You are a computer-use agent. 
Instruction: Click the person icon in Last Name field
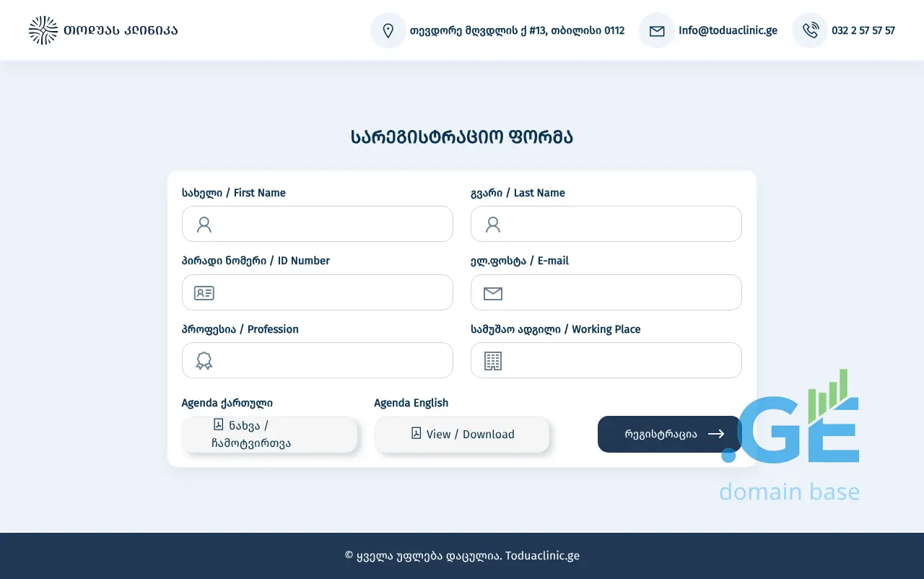(493, 225)
